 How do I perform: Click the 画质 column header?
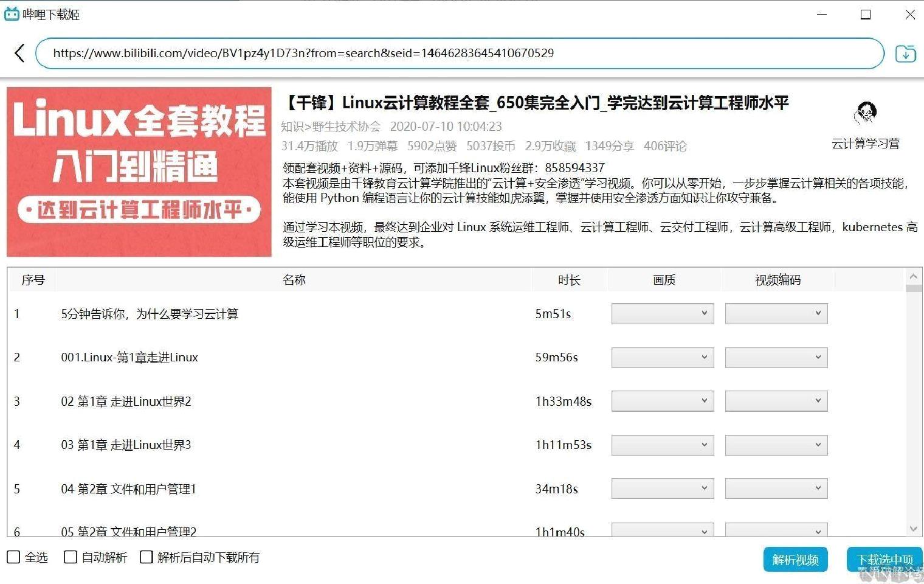[664, 280]
